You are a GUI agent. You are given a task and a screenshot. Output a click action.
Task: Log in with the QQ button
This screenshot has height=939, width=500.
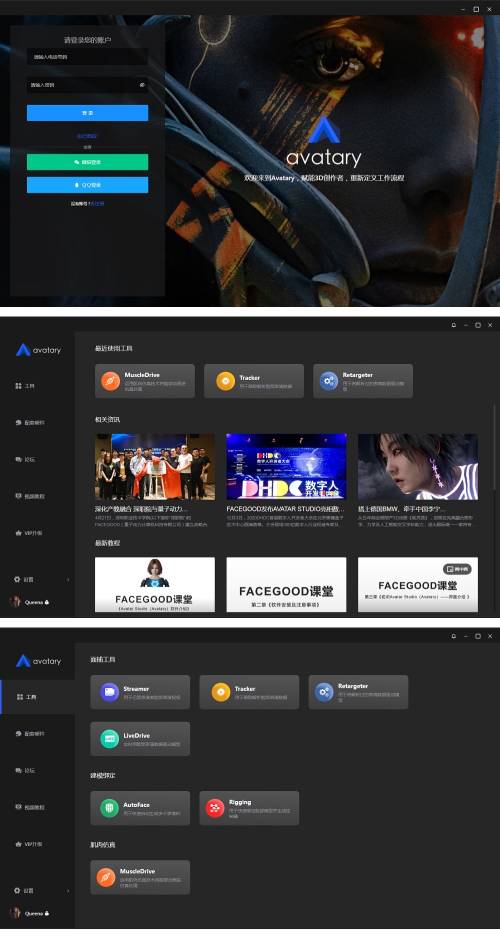click(x=87, y=185)
